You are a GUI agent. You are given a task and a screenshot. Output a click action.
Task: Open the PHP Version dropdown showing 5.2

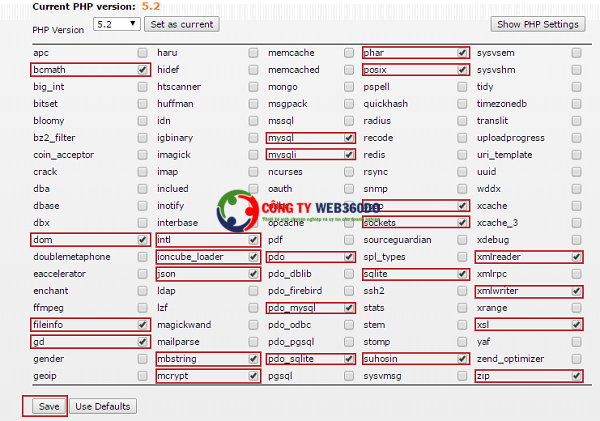pos(117,24)
